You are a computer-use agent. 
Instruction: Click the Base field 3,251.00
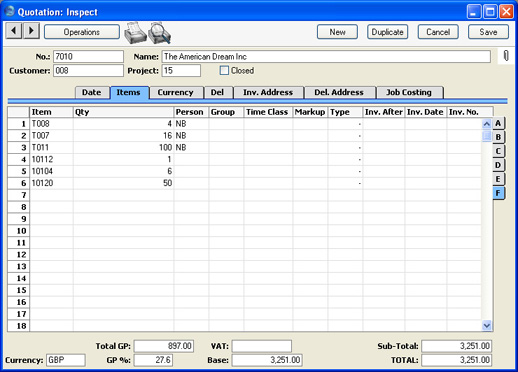coord(267,360)
